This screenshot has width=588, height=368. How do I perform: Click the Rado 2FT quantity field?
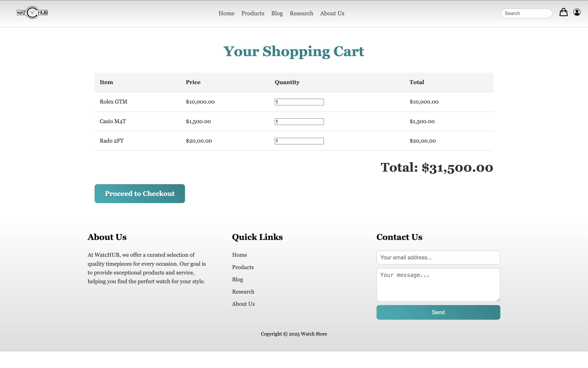(x=299, y=141)
